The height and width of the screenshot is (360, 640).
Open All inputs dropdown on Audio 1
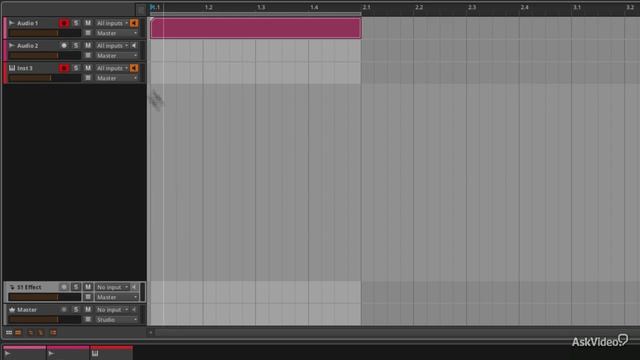112,23
